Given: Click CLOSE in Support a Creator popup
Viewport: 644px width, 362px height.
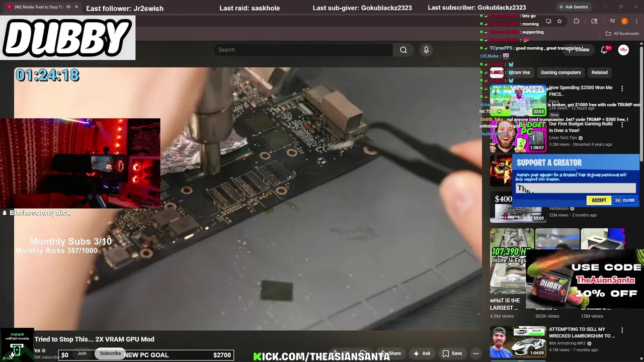Looking at the screenshot, I should 625,200.
